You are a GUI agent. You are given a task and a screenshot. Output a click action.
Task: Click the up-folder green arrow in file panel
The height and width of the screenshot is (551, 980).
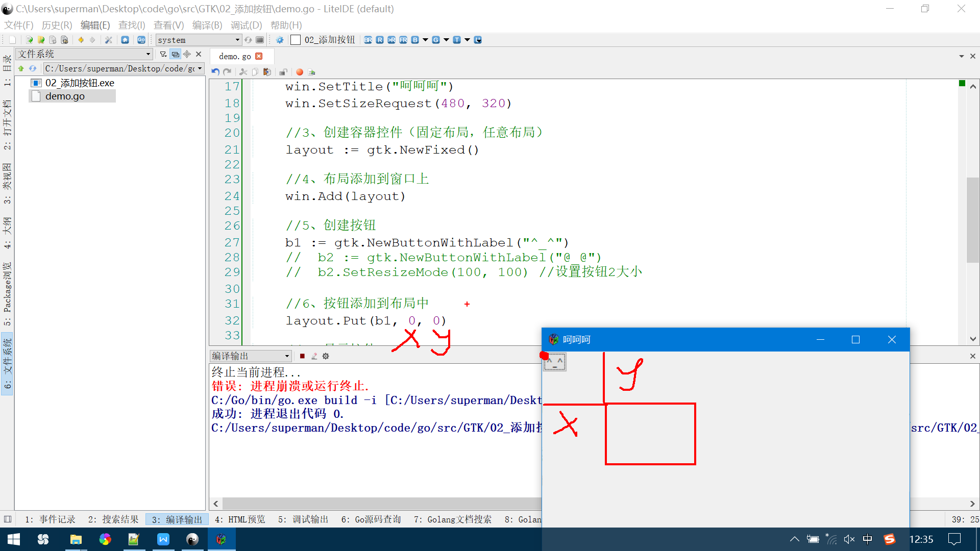pyautogui.click(x=21, y=68)
